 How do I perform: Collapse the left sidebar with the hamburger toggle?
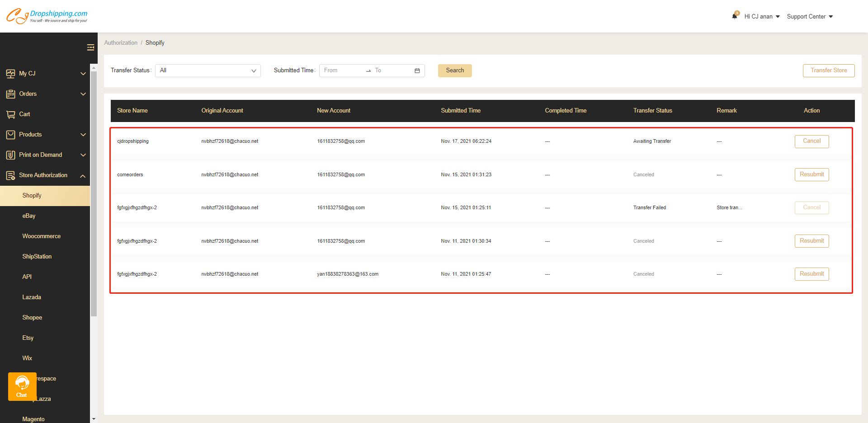click(90, 47)
